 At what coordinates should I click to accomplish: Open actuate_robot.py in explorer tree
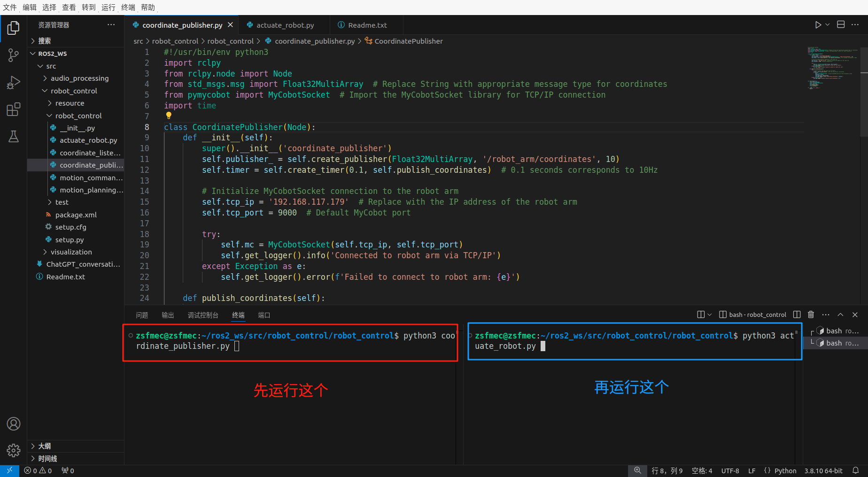click(76, 140)
